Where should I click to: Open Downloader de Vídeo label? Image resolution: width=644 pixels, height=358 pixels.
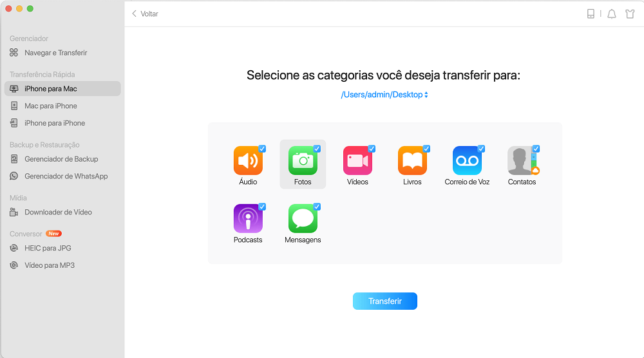(x=58, y=212)
